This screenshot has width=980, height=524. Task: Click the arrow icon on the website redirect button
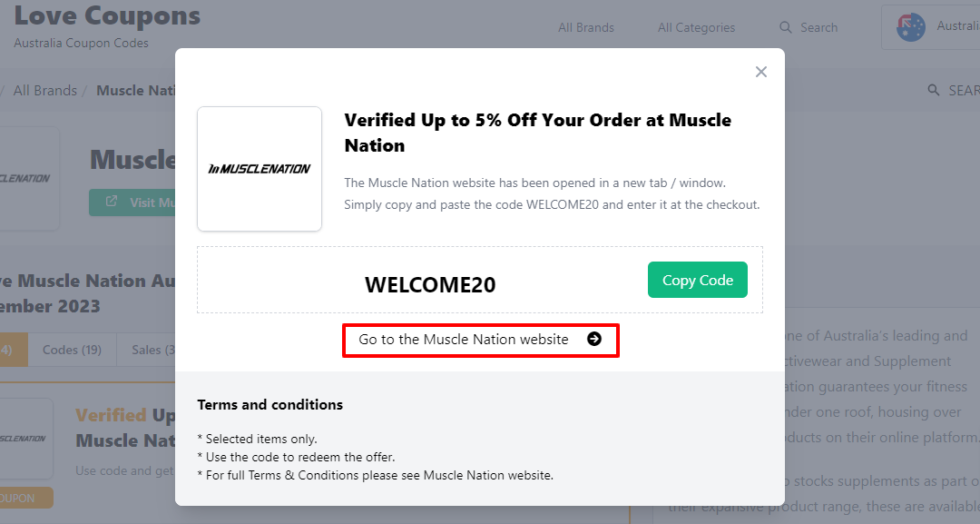pos(594,340)
